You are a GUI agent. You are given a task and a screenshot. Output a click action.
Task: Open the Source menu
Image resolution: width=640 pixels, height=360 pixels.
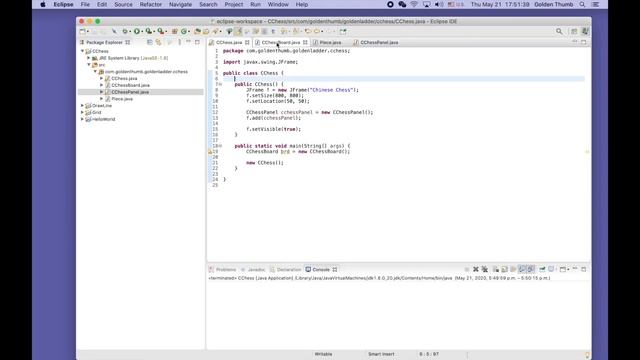(123, 4)
